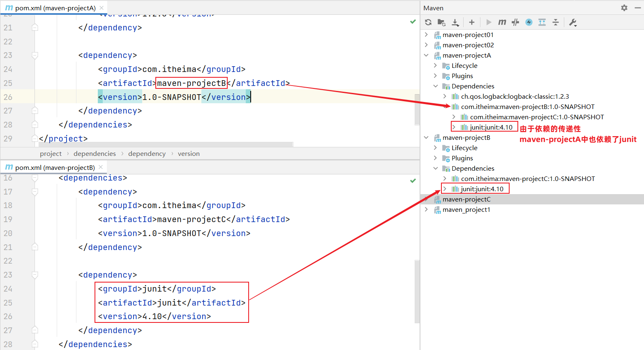Collapse all nodes in Maven tree
644x350 pixels.
pos(556,22)
